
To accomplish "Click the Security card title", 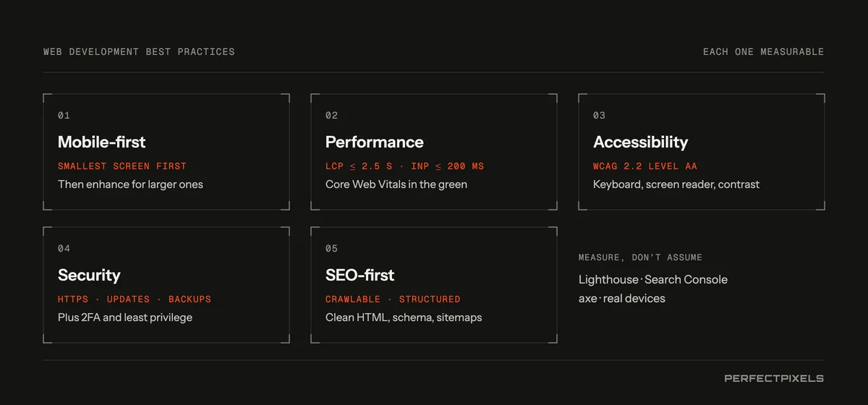I will point(89,275).
